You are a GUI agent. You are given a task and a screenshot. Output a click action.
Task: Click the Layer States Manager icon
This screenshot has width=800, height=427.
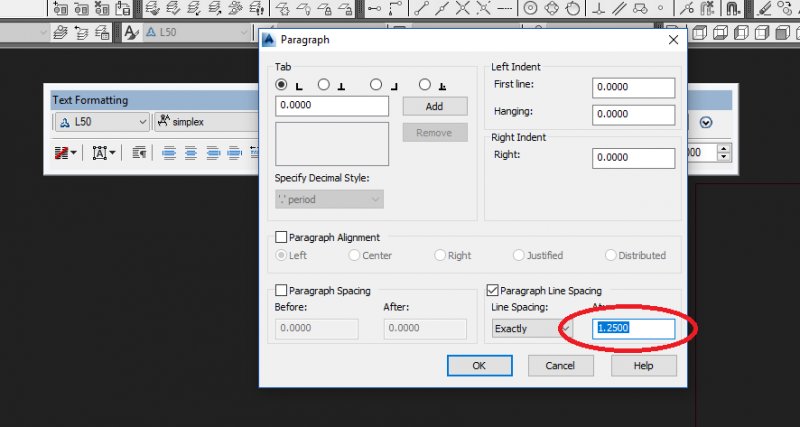(x=102, y=32)
